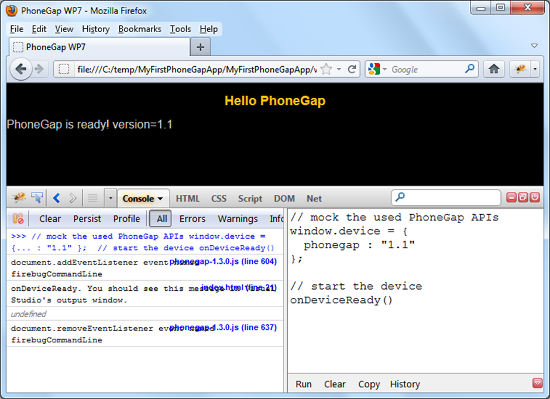Clear the command editor contents
This screenshot has height=399, width=550.
click(x=335, y=384)
